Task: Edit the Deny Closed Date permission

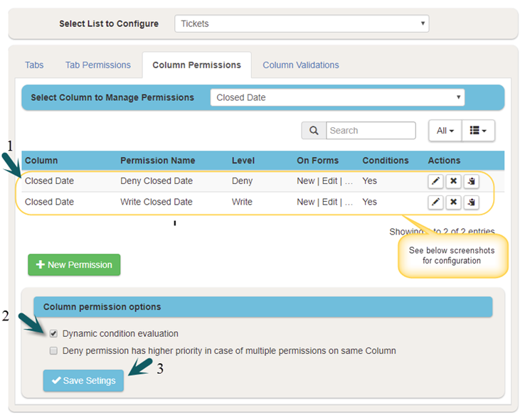Action: tap(435, 181)
